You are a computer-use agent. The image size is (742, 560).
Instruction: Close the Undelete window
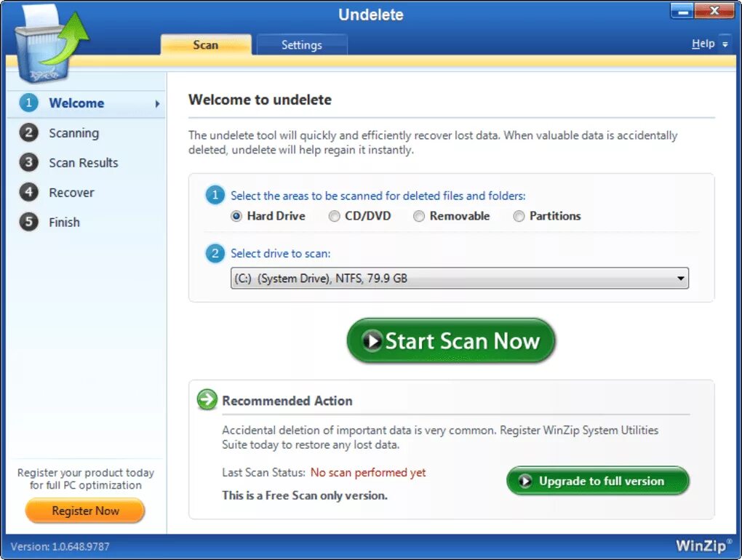tap(714, 11)
